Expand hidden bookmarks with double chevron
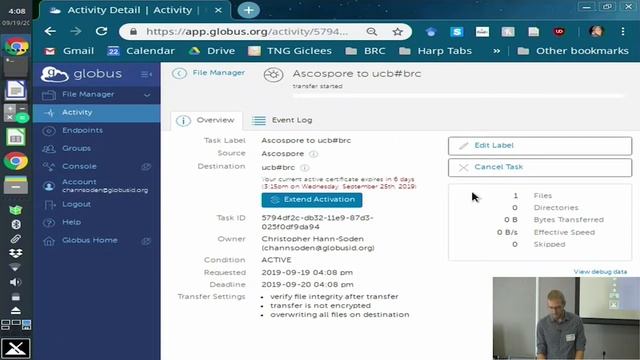640x360 pixels. (x=496, y=51)
